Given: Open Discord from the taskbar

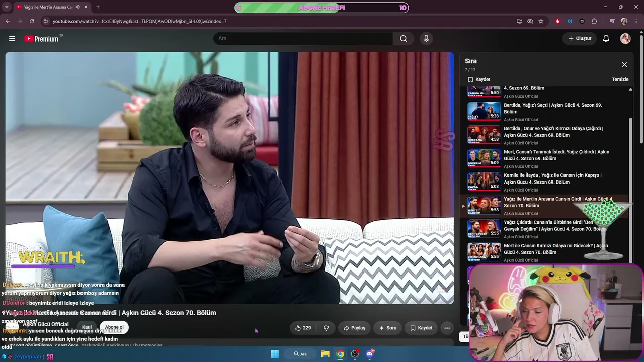Looking at the screenshot, I should [370, 354].
